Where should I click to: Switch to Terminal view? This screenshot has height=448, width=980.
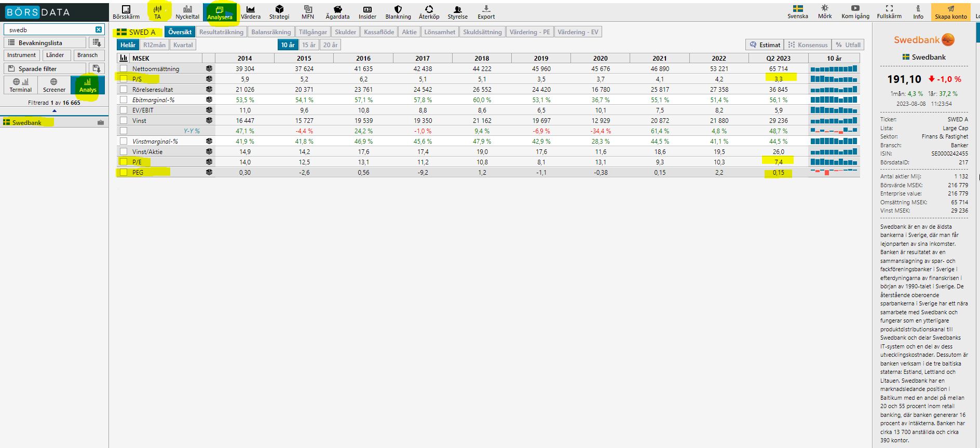20,85
